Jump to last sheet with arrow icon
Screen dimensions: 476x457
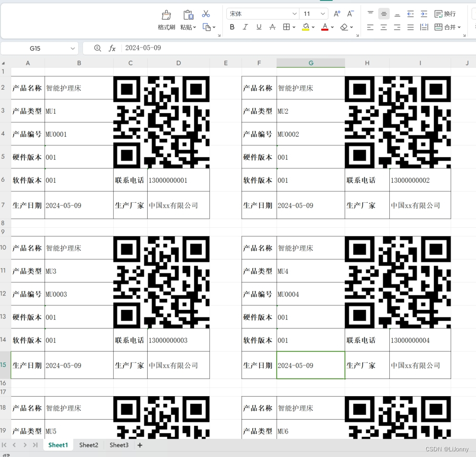click(35, 445)
